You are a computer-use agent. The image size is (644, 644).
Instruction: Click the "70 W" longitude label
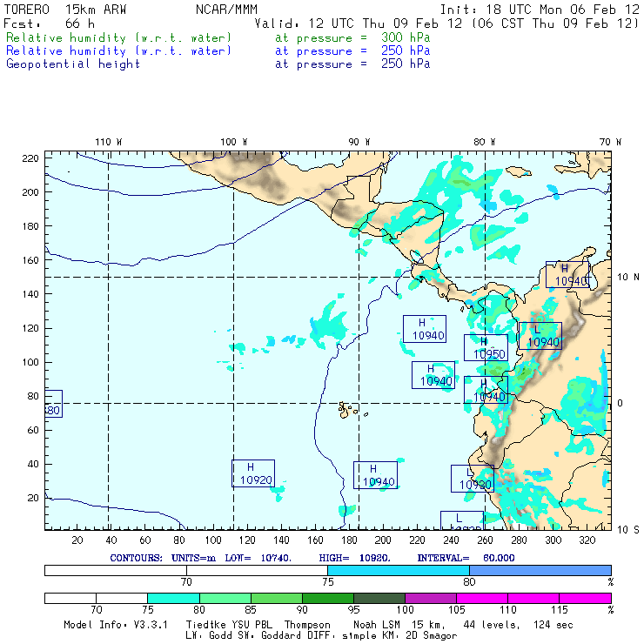tap(610, 142)
